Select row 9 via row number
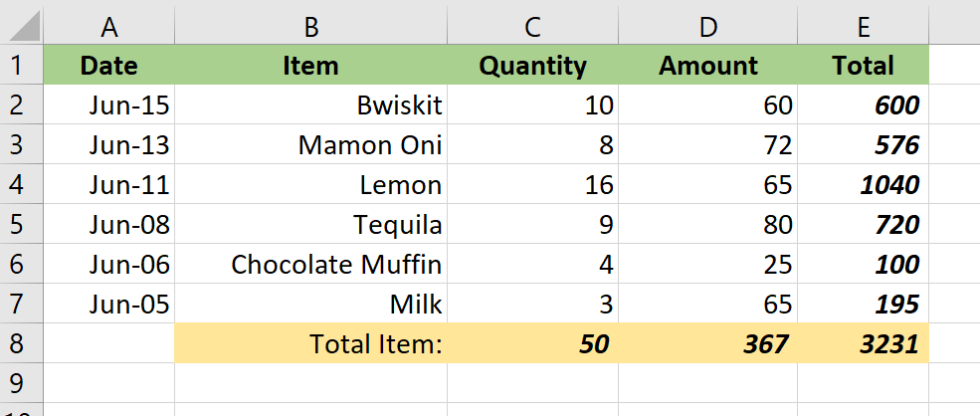The height and width of the screenshot is (416, 980). pyautogui.click(x=21, y=382)
